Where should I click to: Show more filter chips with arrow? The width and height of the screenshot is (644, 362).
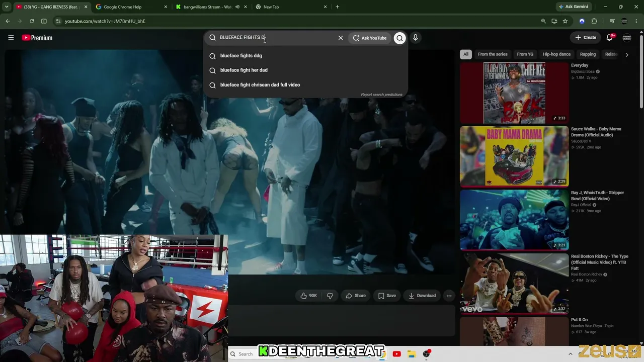[x=626, y=54]
